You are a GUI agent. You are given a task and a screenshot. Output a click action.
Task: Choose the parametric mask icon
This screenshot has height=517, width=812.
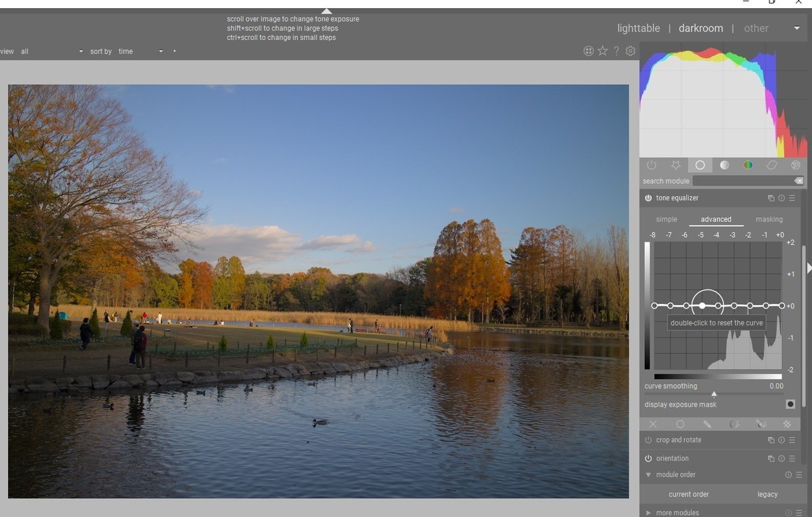click(734, 424)
